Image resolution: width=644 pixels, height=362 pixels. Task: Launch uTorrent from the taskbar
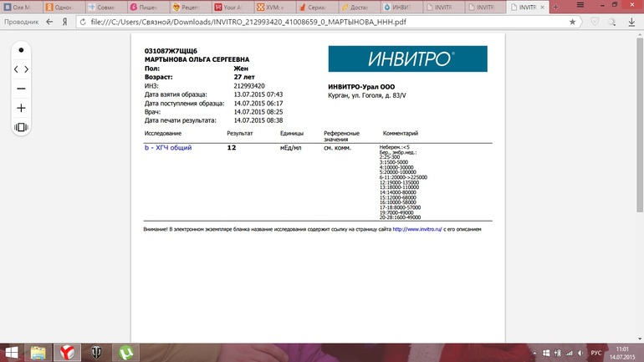click(x=125, y=353)
